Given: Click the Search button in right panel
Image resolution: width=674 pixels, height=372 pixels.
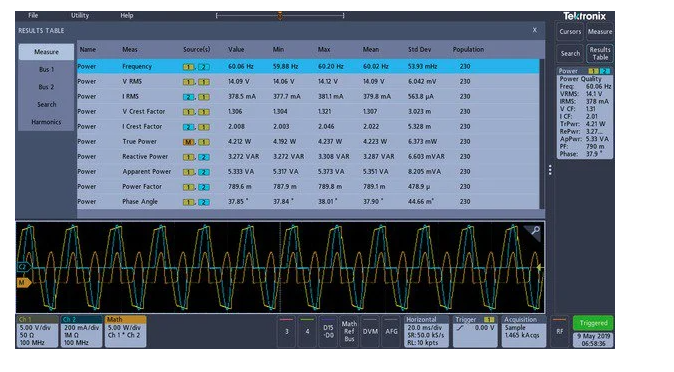Looking at the screenshot, I should click(570, 54).
